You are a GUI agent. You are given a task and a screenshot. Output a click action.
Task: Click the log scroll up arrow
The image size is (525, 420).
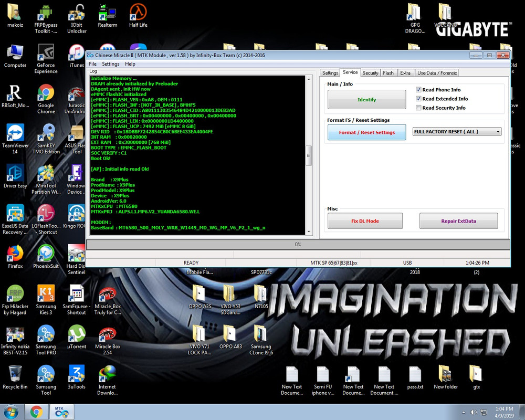coord(309,79)
